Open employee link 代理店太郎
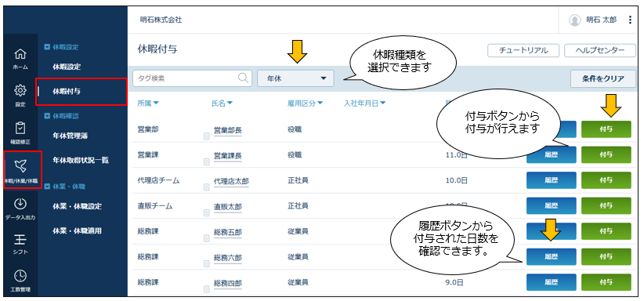Screen dimensions: 644x301 (231, 181)
